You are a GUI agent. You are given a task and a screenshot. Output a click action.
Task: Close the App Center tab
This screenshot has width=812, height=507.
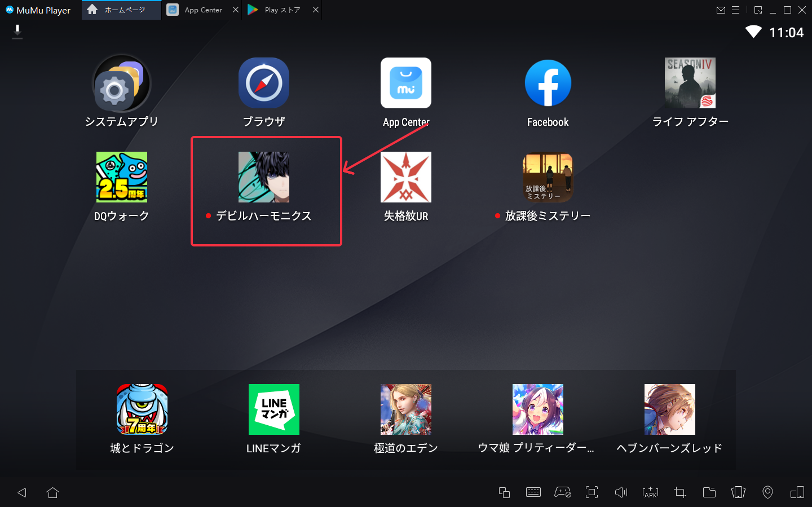236,10
